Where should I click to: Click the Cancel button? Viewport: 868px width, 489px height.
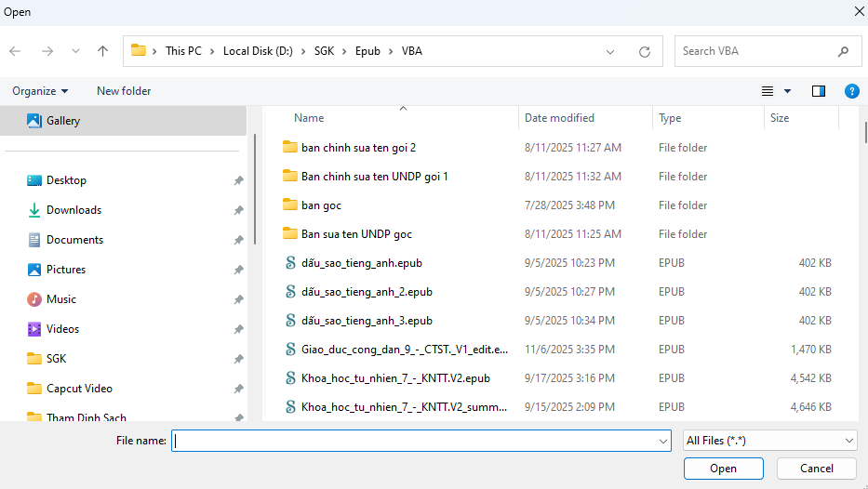(817, 469)
